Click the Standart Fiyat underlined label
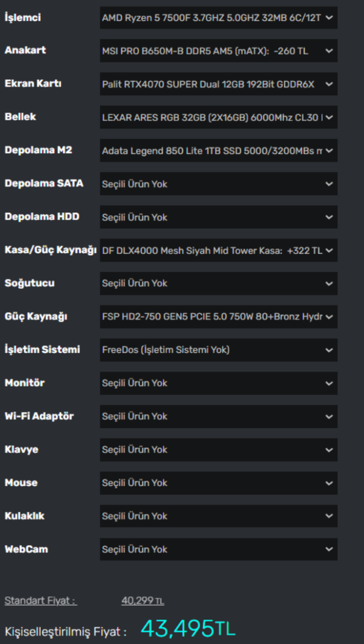This screenshot has height=644, width=364. [x=41, y=601]
